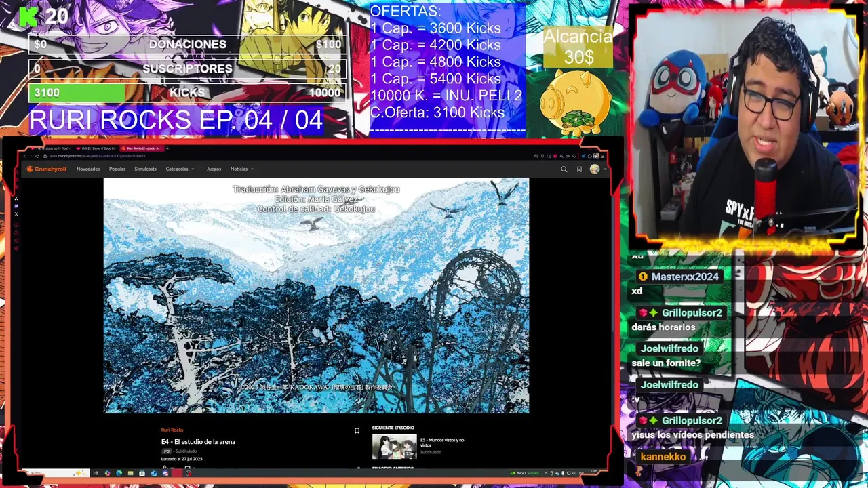Viewport: 868px width, 488px height.
Task: Open the Popular section
Action: tap(117, 169)
